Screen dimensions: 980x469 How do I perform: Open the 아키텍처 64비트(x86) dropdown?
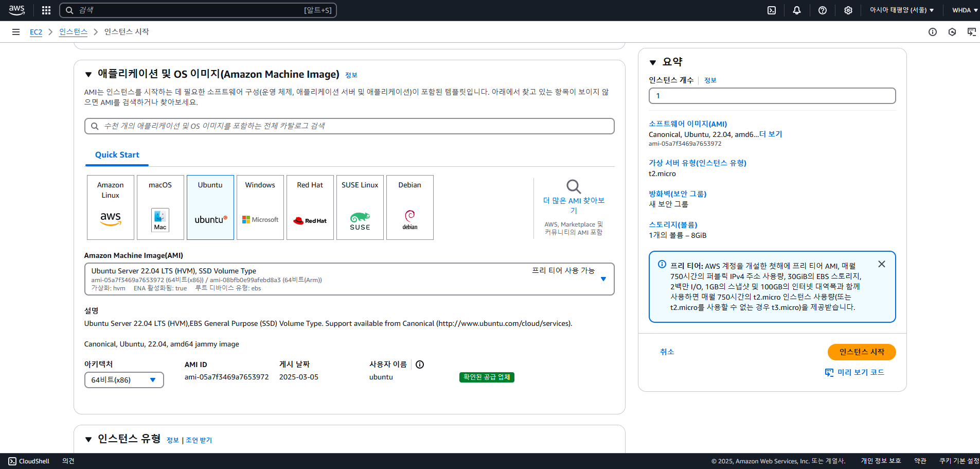tap(124, 380)
